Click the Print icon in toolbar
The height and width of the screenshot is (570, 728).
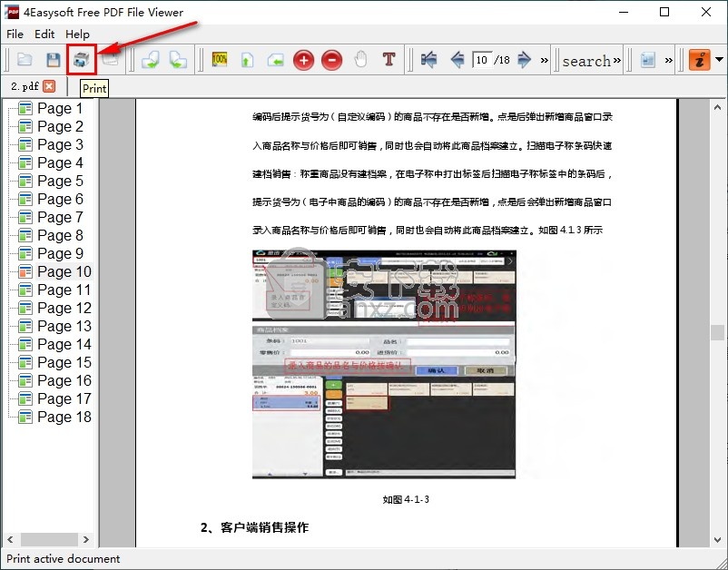coord(82,59)
